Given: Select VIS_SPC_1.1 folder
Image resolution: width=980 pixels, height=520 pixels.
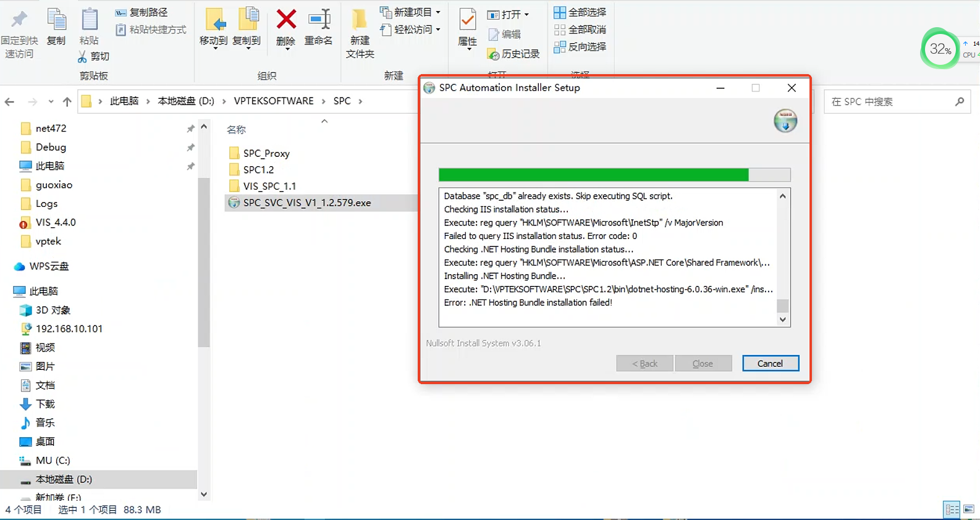Looking at the screenshot, I should click(269, 186).
